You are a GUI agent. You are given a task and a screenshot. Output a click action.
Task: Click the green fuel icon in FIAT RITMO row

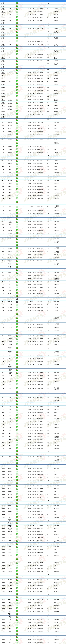tap(17, 273)
